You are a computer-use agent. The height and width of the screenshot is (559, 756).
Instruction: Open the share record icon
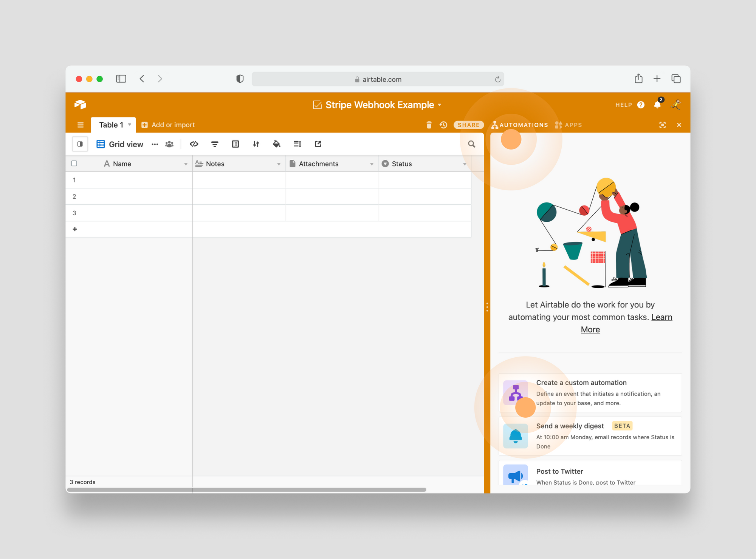[318, 144]
